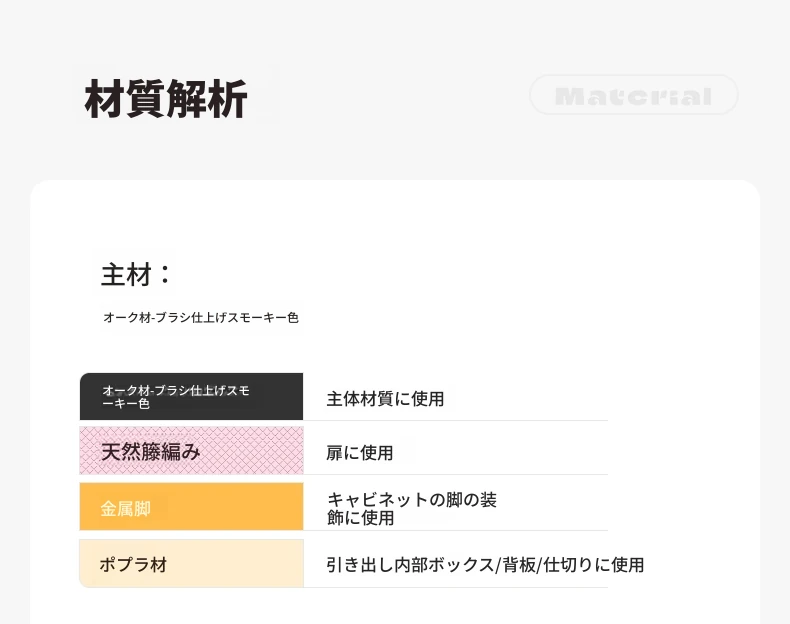
Task: Click the Material pill badge
Action: pyautogui.click(x=634, y=95)
